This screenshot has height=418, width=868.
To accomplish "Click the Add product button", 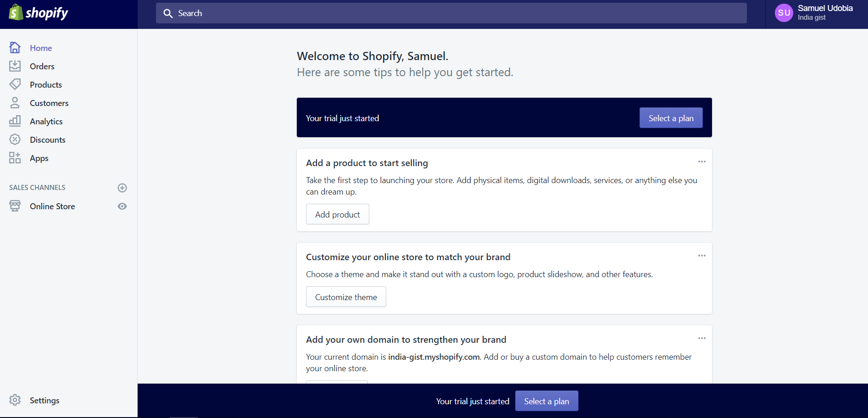I will [x=337, y=214].
